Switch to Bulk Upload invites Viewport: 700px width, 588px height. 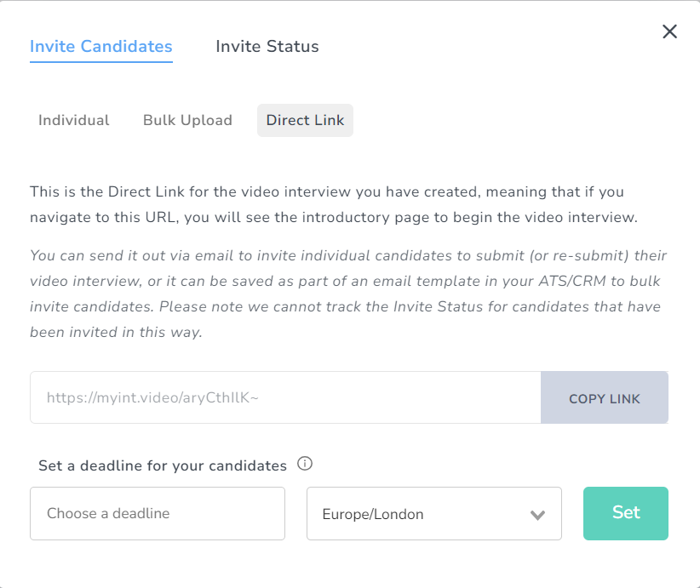pos(187,120)
